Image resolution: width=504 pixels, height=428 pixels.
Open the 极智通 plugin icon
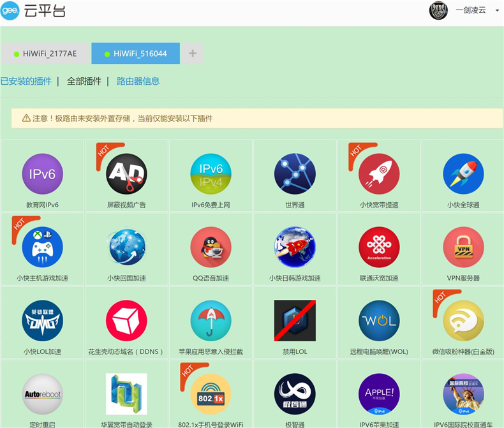click(295, 394)
